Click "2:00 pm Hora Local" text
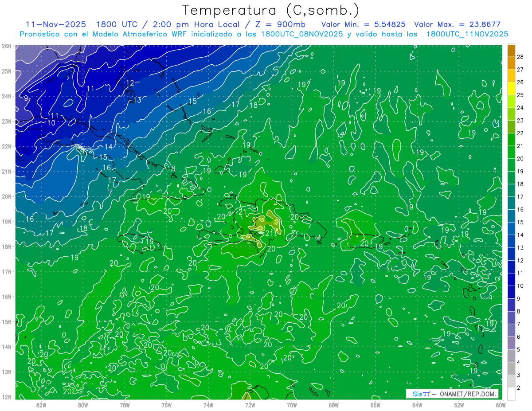Screen dimensions: 532x411 coord(196,24)
